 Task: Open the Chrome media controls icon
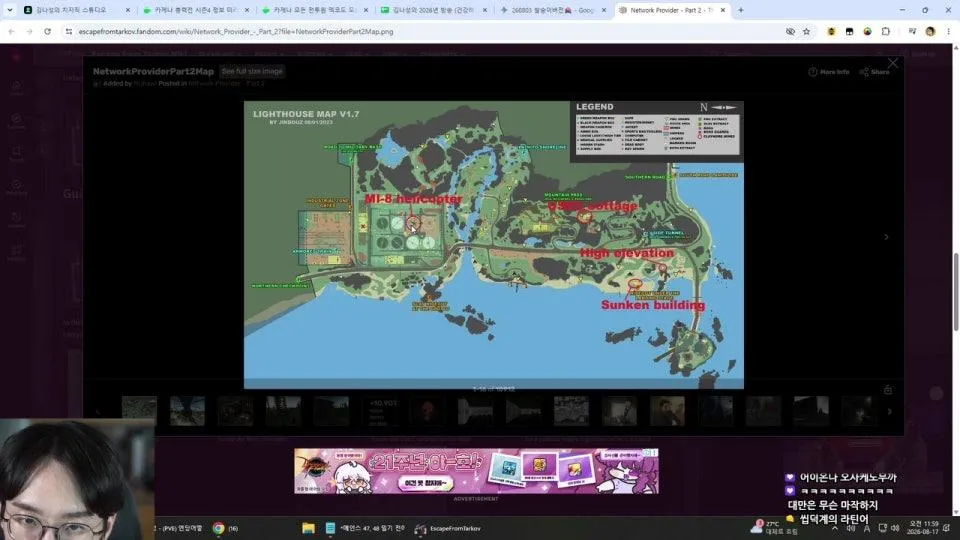tap(912, 31)
